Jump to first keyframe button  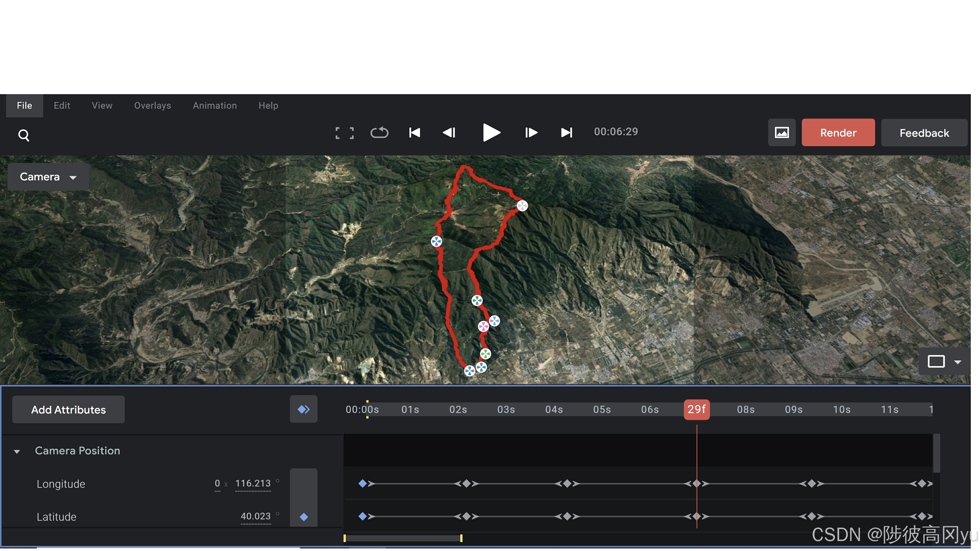(x=414, y=133)
